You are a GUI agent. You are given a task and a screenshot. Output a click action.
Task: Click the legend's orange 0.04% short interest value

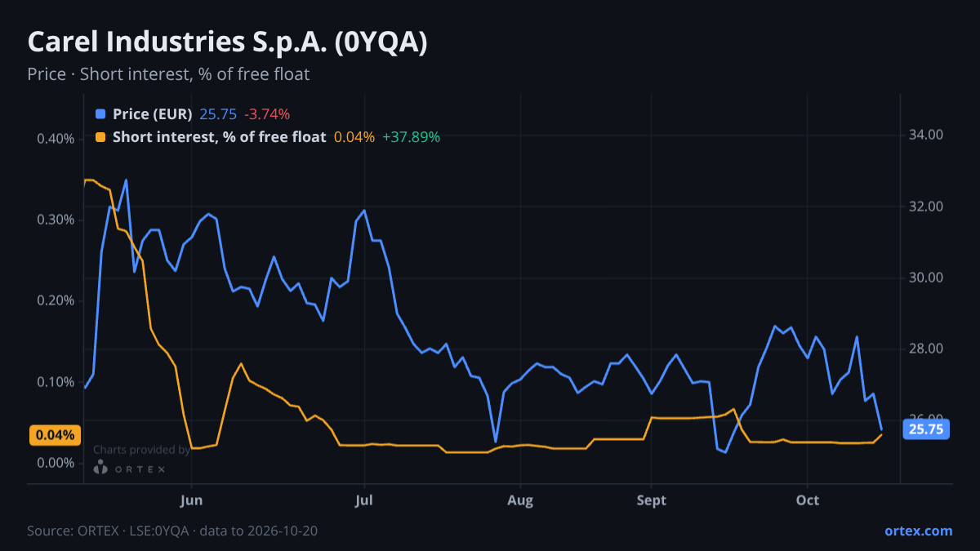click(354, 137)
